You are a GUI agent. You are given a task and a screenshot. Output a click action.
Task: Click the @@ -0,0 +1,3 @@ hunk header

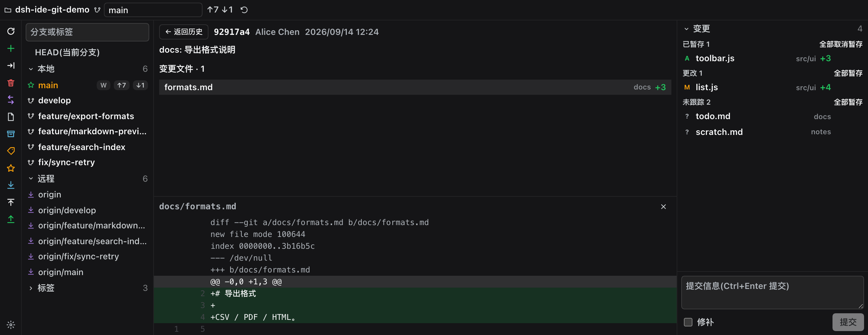pyautogui.click(x=415, y=282)
